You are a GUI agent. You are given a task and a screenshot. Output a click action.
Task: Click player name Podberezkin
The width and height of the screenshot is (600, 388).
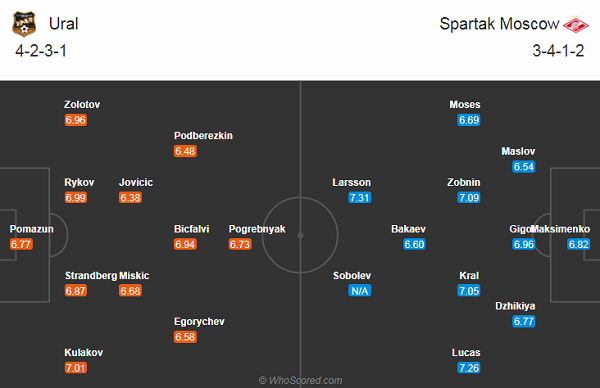203,135
